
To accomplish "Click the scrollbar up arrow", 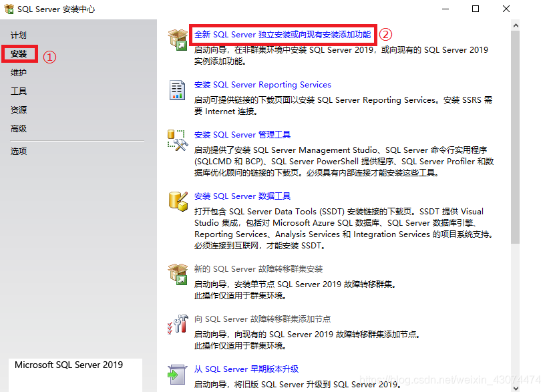I will click(516, 25).
